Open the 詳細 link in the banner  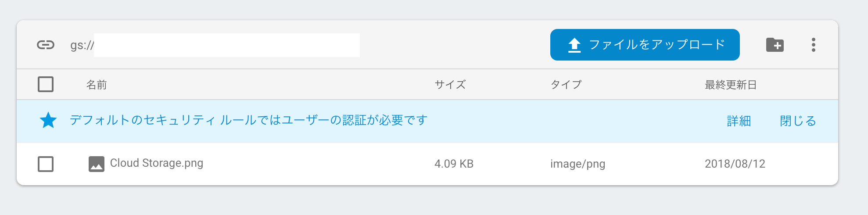[x=739, y=121]
